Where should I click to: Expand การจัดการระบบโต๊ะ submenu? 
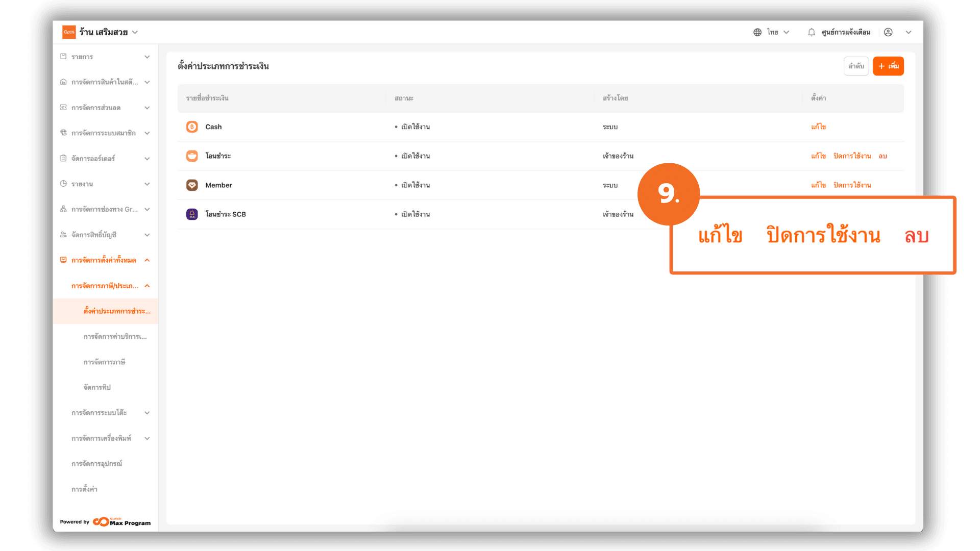(147, 413)
